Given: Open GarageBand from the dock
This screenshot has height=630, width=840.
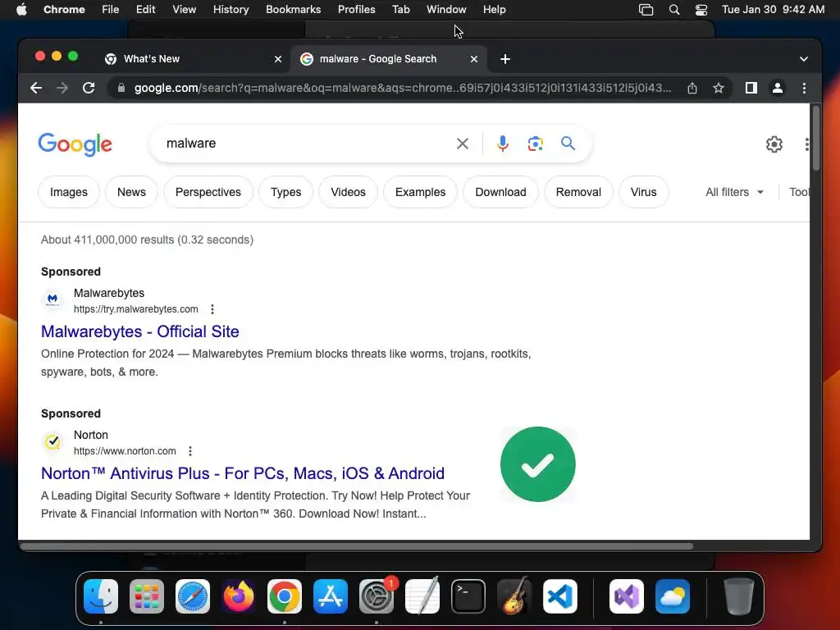Looking at the screenshot, I should point(514,596).
